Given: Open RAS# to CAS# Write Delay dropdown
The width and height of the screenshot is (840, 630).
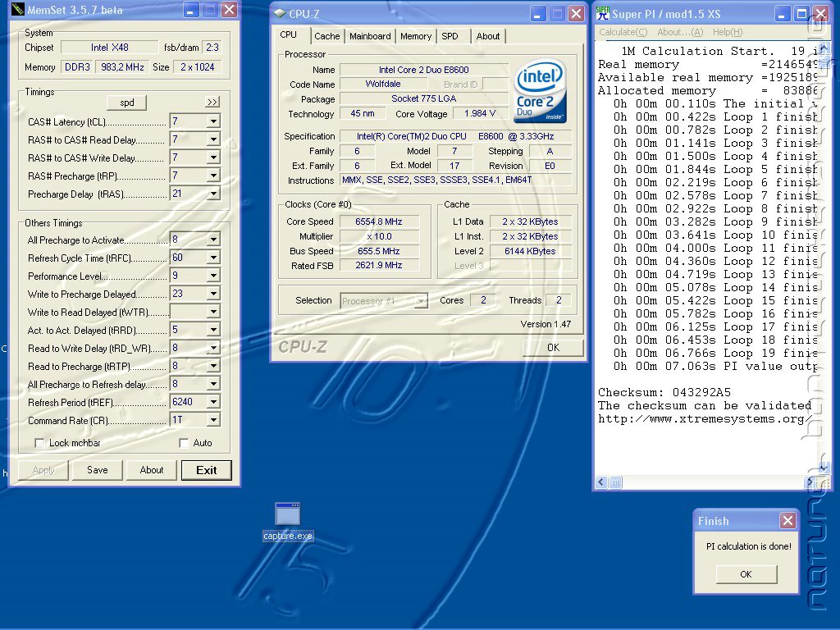Looking at the screenshot, I should coord(213,157).
